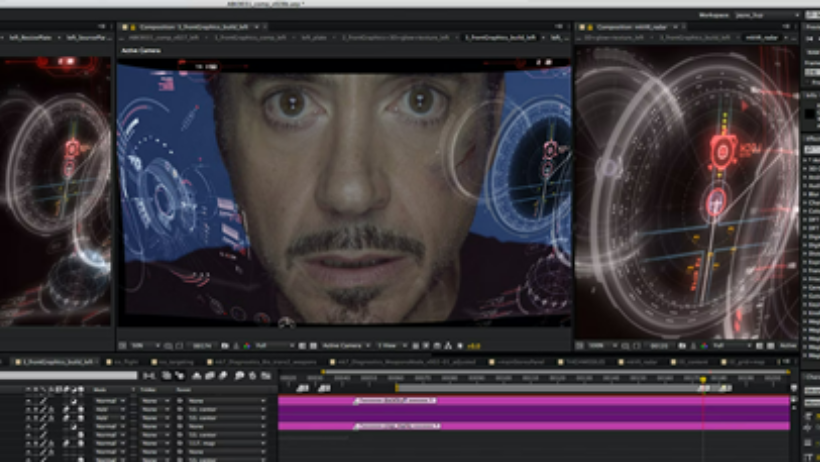This screenshot has height=462, width=820.
Task: Toggle transparency grid in mk48_radar viewer
Action: coord(770,346)
